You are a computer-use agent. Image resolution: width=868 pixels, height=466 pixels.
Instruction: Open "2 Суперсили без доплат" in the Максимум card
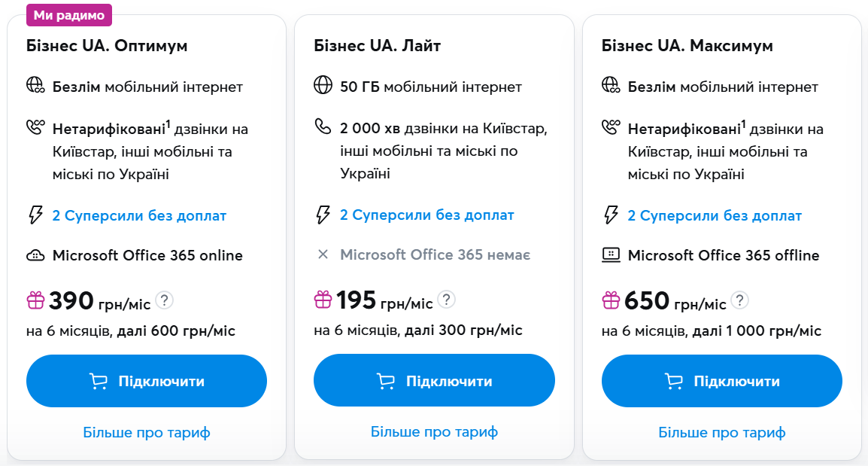tap(715, 215)
